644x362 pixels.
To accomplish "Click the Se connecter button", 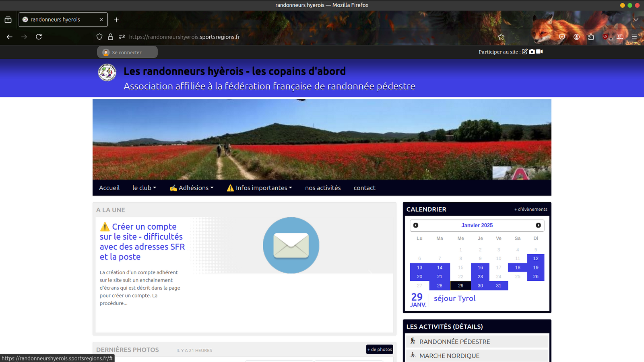I will [127, 52].
